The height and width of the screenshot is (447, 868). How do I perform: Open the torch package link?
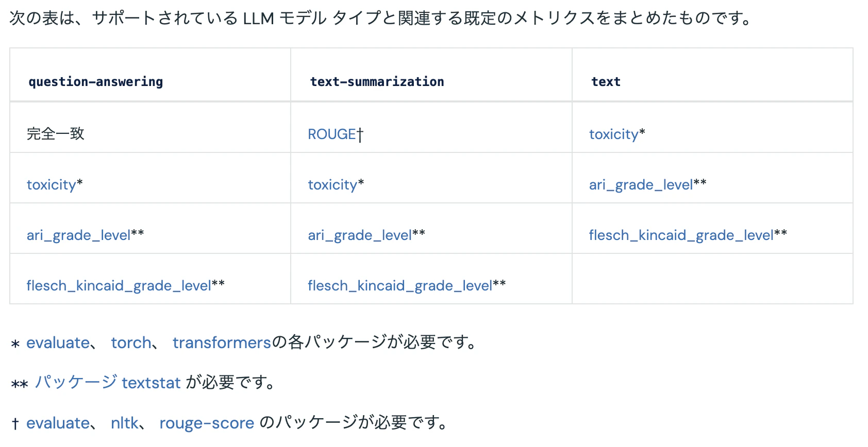pyautogui.click(x=131, y=342)
